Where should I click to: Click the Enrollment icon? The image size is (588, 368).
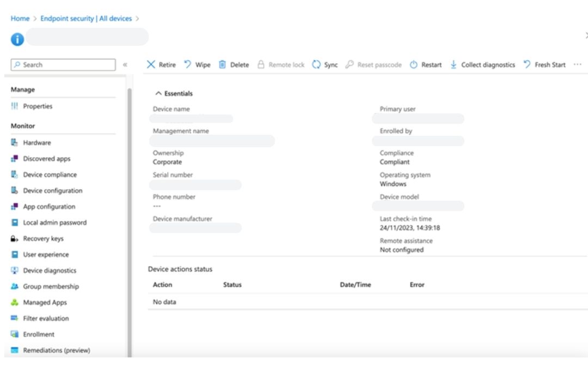[15, 334]
